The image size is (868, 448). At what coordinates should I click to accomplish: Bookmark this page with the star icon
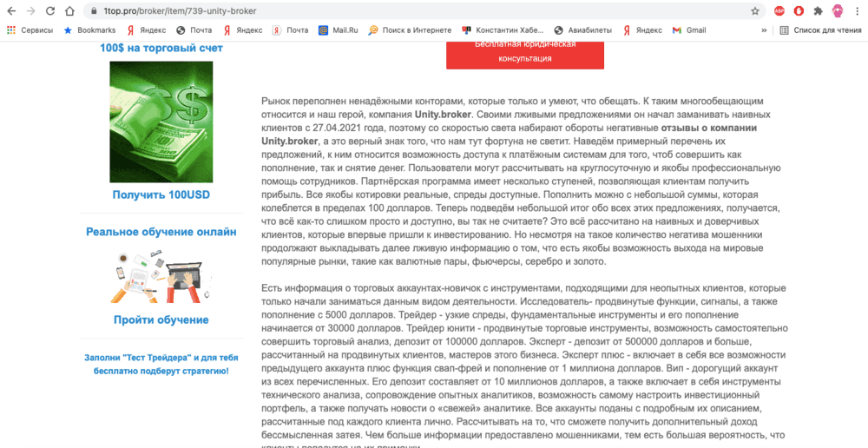754,11
